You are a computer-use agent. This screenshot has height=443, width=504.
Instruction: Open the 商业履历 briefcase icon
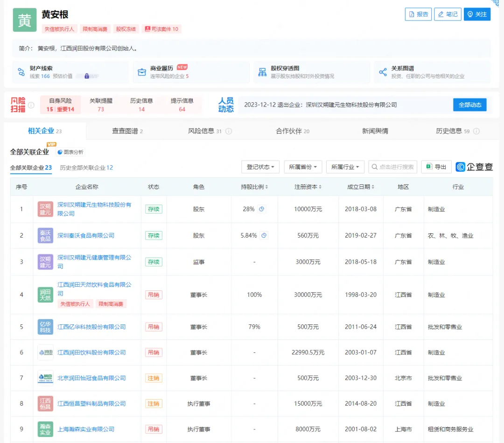(x=142, y=72)
